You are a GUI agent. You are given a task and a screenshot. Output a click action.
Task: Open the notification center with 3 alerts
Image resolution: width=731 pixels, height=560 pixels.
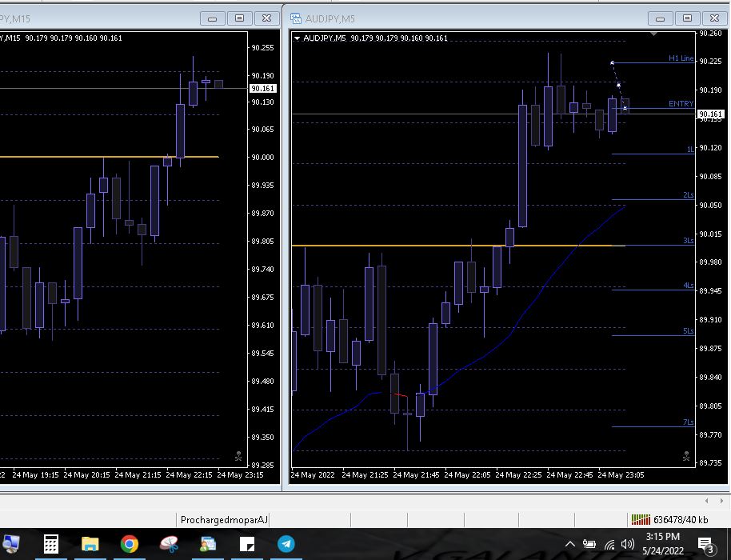(x=706, y=545)
